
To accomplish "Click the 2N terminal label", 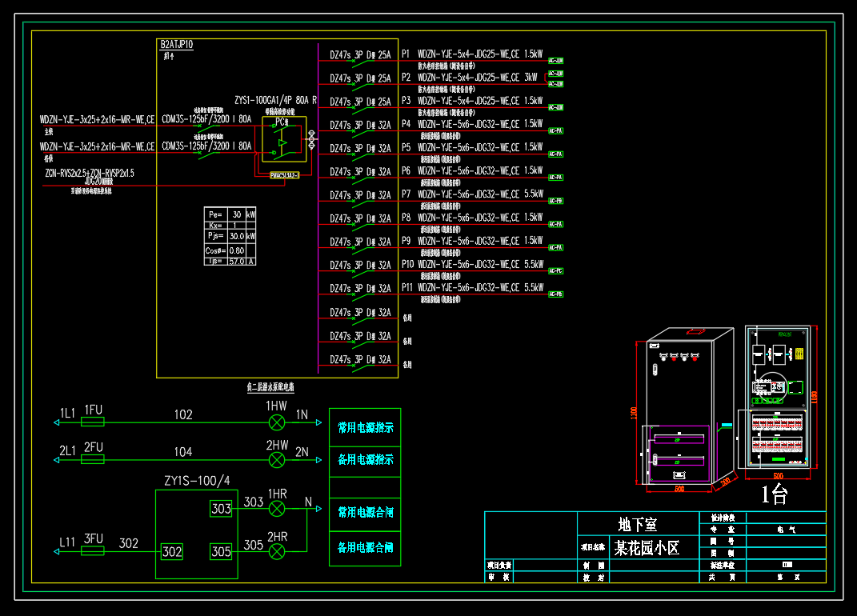I will point(302,452).
